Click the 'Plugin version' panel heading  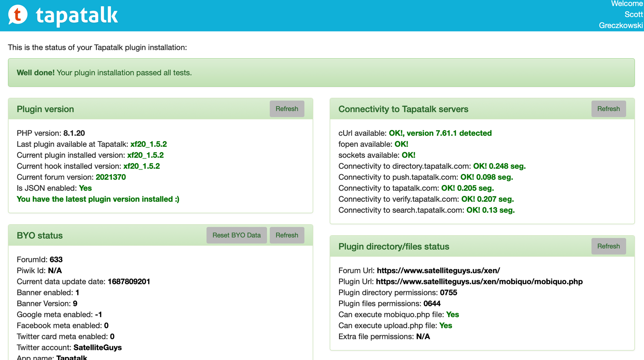45,109
